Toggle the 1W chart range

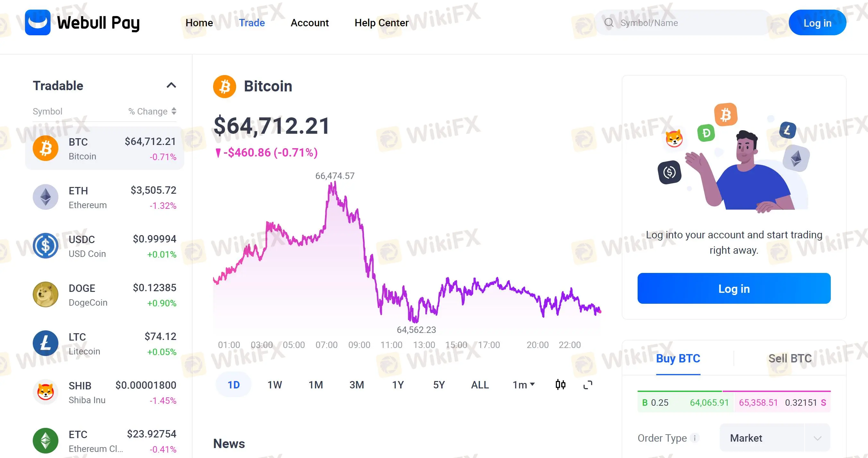coord(275,385)
